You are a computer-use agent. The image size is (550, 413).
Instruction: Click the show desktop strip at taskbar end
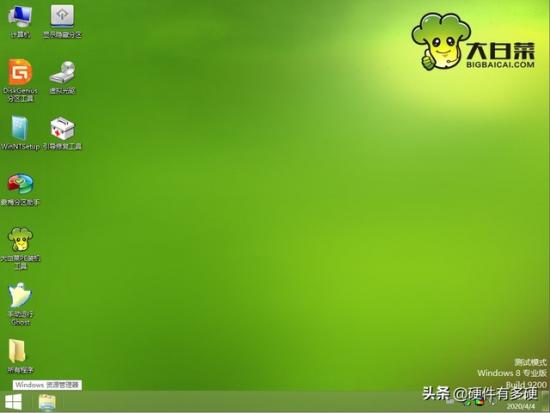tap(544, 402)
